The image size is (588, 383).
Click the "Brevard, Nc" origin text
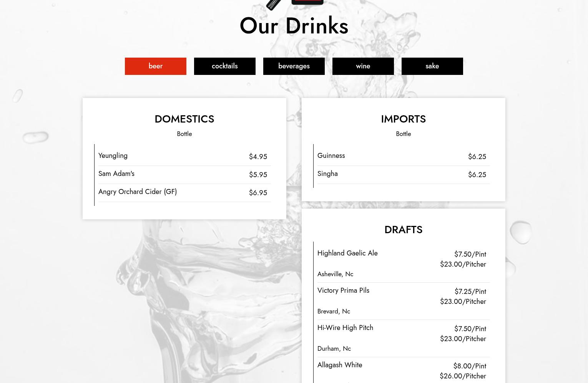(x=334, y=311)
